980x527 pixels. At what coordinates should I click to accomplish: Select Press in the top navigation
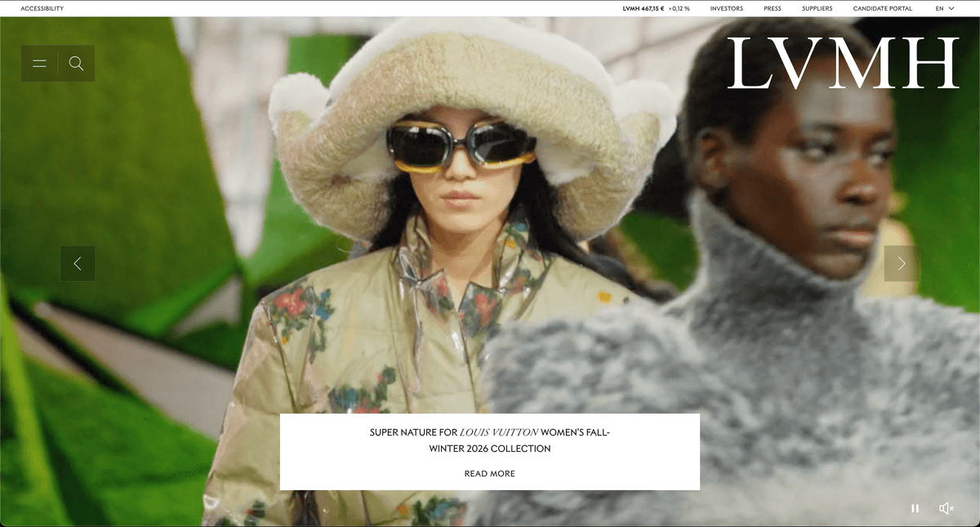tap(772, 8)
